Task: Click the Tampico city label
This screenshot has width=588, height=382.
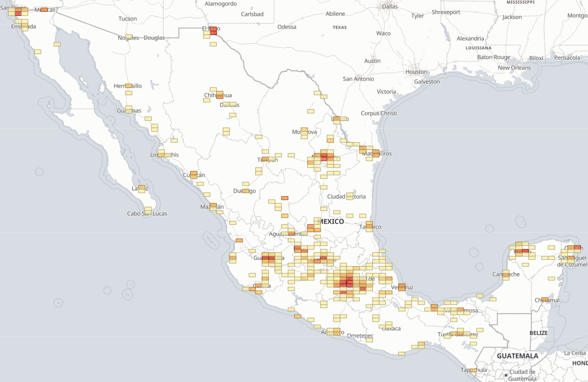Action: (x=370, y=227)
